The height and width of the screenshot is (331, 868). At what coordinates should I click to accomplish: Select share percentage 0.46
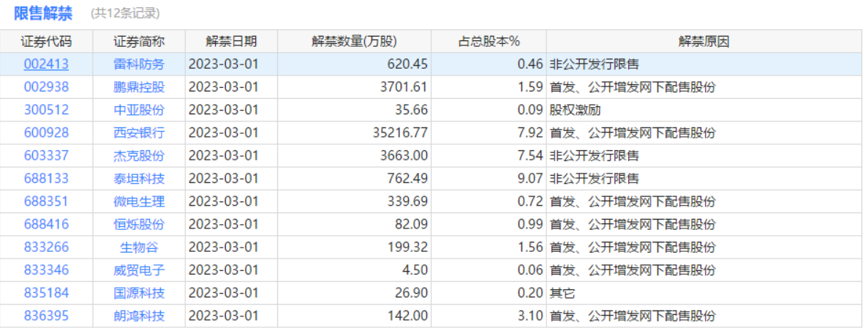[530, 64]
